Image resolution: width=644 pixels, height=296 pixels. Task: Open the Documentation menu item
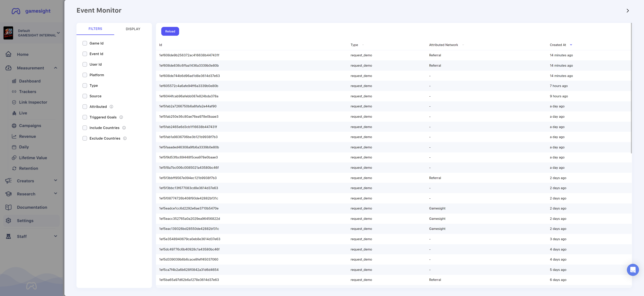tap(32, 207)
